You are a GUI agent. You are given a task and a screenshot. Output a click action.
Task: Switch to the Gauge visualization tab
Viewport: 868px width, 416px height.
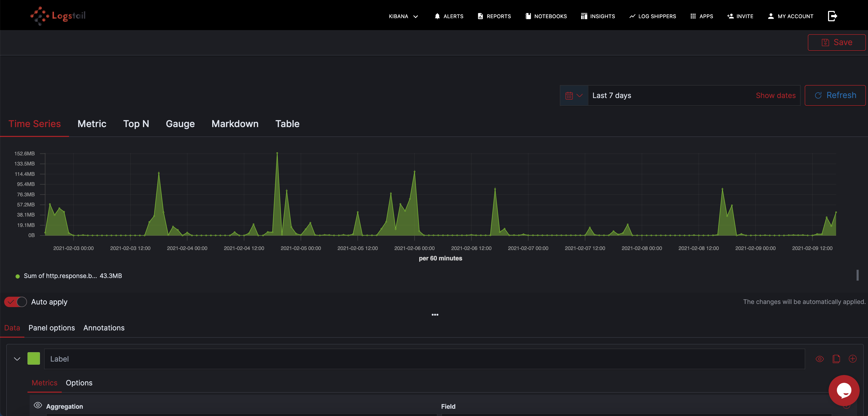click(180, 124)
